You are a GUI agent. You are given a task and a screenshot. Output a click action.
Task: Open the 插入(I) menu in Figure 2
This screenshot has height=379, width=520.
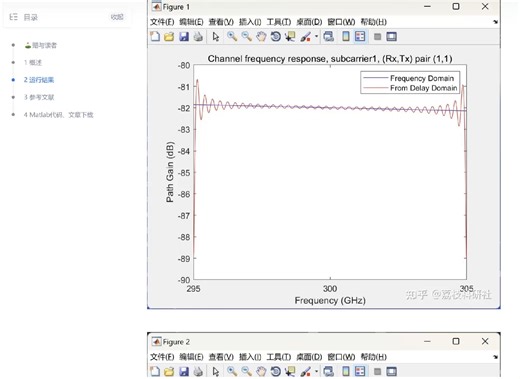pos(250,357)
